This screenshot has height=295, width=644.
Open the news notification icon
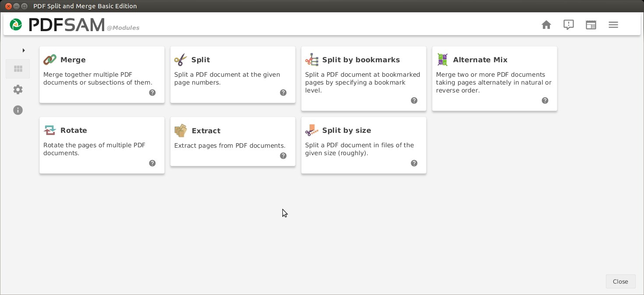(568, 25)
